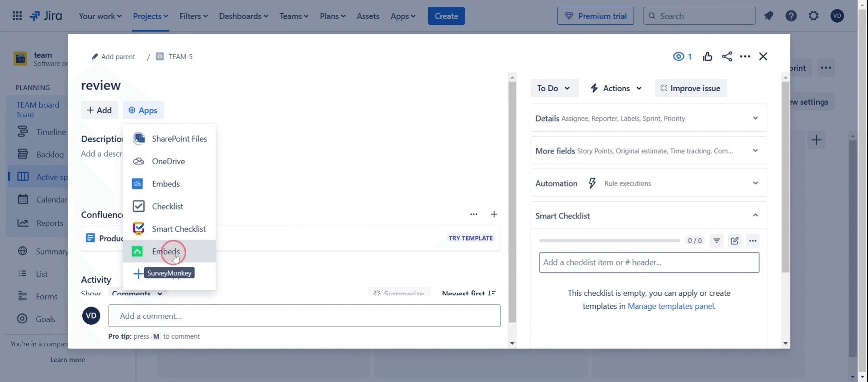Click the blue Create button
The image size is (868, 382).
click(x=446, y=16)
